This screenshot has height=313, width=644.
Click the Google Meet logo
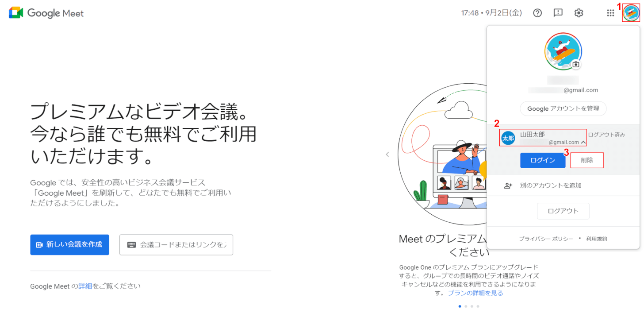coord(46,13)
